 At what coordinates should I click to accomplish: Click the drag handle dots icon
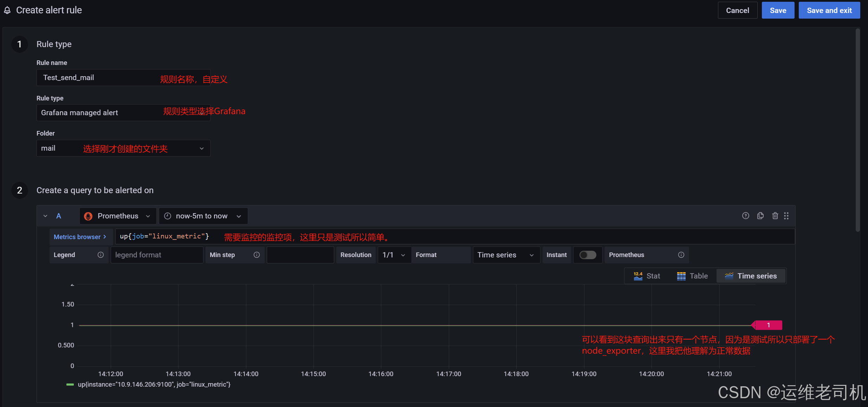[786, 216]
